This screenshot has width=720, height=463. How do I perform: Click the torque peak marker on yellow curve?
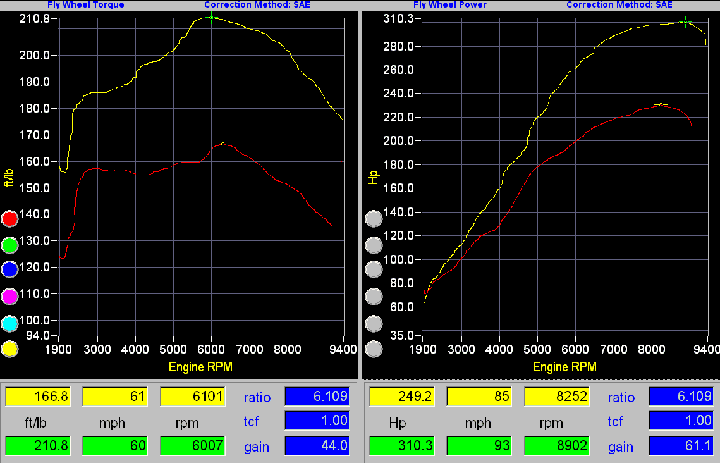[x=211, y=17]
